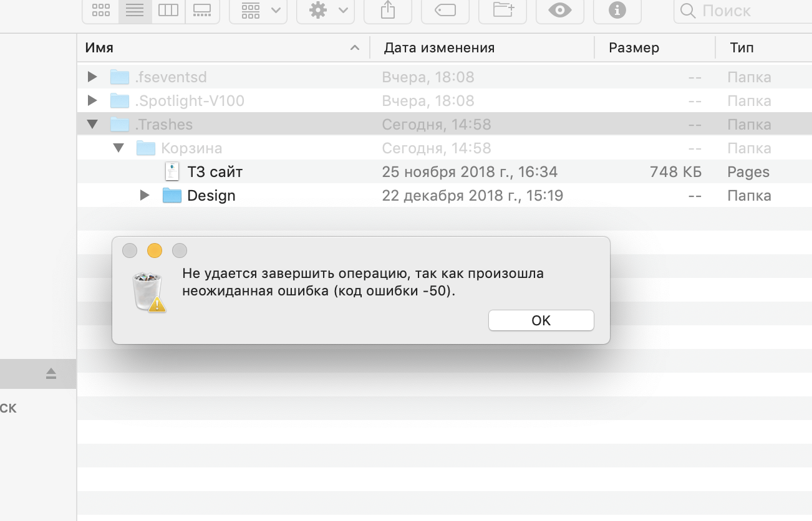Click date 25 ноября 2018 г., 16:34

point(470,172)
